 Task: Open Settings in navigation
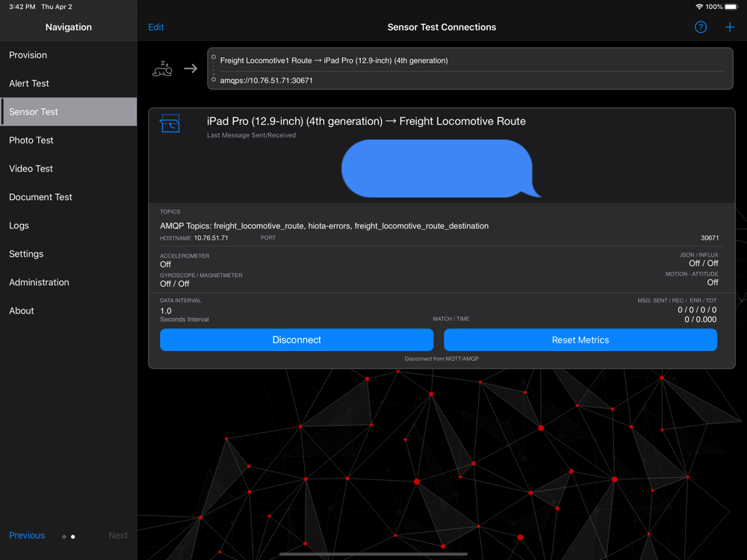click(x=69, y=254)
